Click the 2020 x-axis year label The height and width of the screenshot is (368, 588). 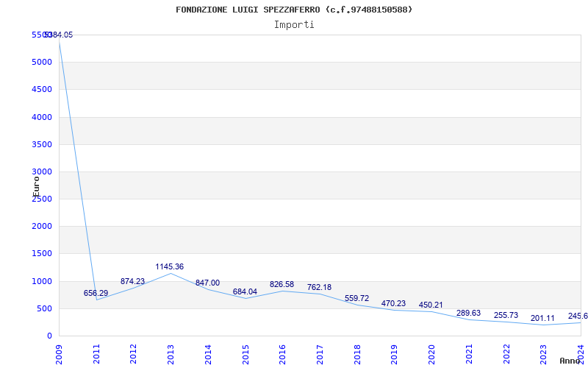[431, 351]
